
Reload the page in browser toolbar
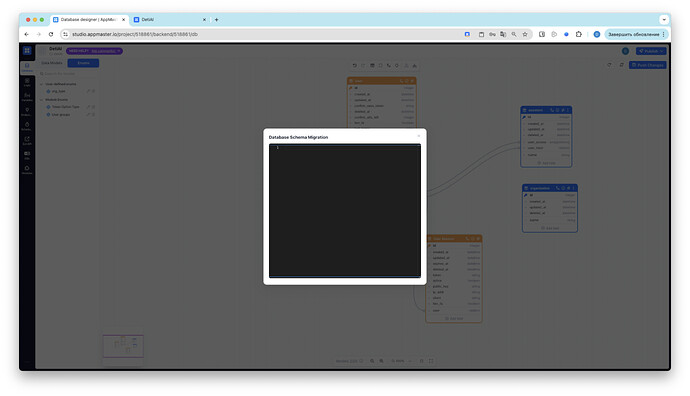(51, 34)
